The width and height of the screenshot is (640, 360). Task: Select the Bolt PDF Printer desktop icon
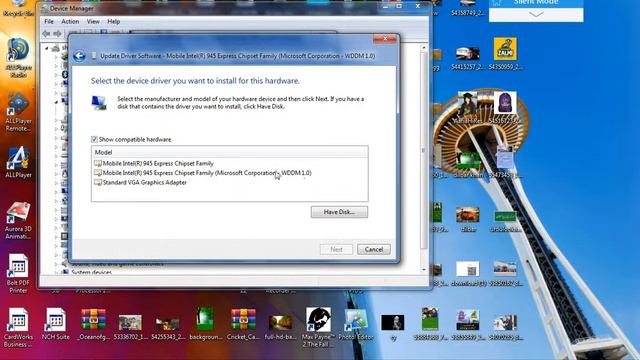click(x=18, y=273)
